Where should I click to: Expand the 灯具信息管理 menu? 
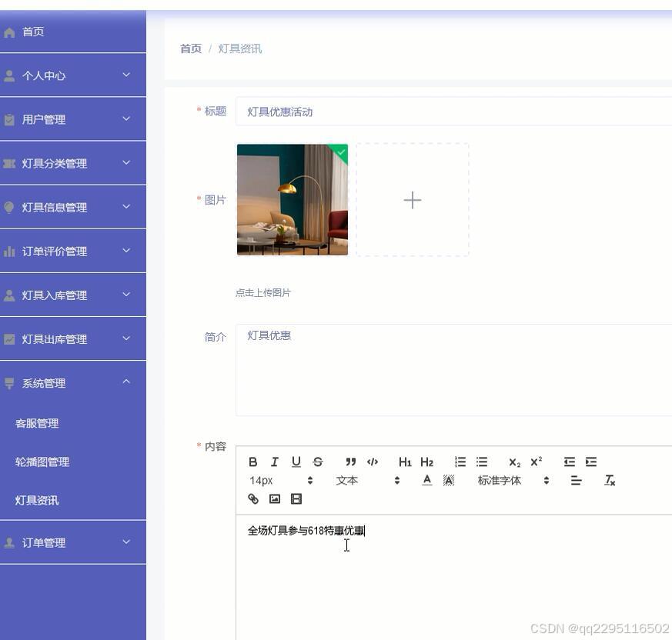pos(73,207)
